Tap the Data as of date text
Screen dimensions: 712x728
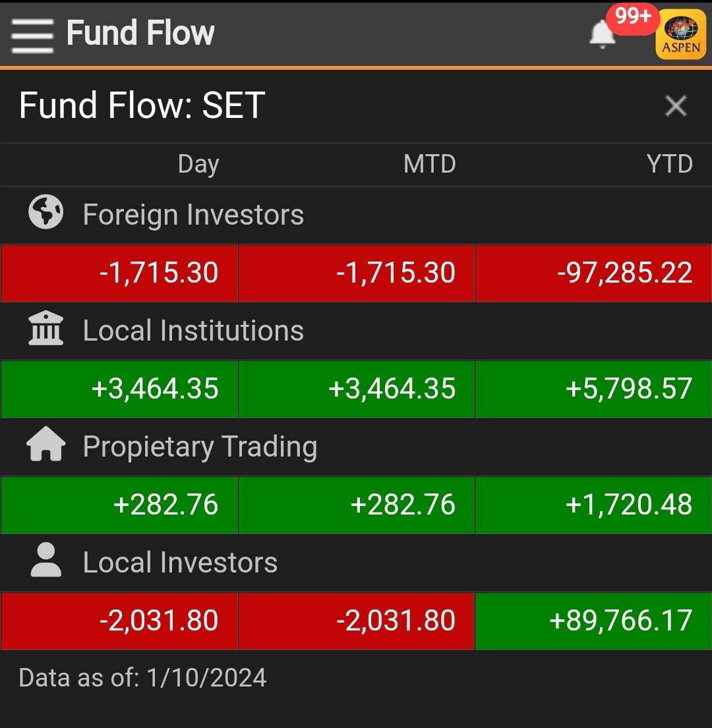(x=142, y=678)
